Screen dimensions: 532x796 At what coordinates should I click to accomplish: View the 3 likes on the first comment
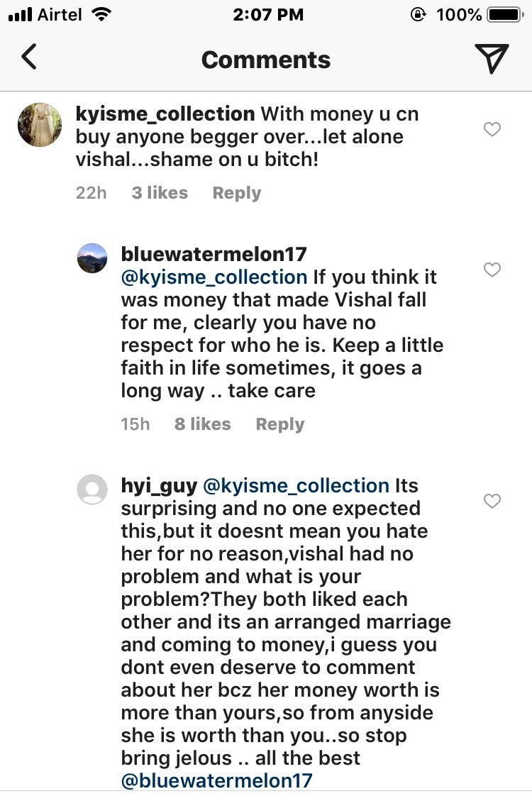[160, 193]
